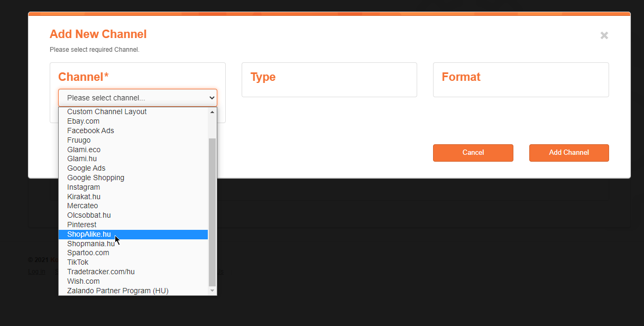The width and height of the screenshot is (644, 326).
Task: Select Olcsobbat.hu channel option
Action: (x=133, y=215)
